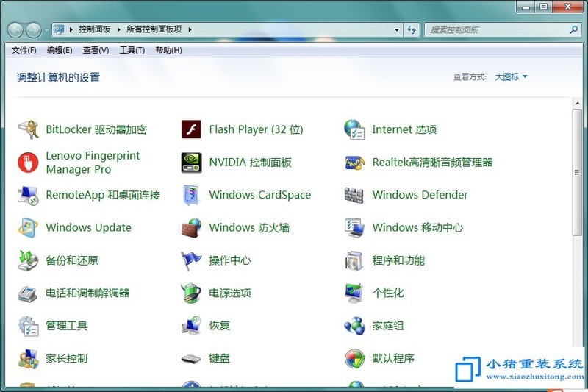Open the RemoteApp 和桌面连接 icon
This screenshot has height=392, width=588.
pyautogui.click(x=28, y=195)
